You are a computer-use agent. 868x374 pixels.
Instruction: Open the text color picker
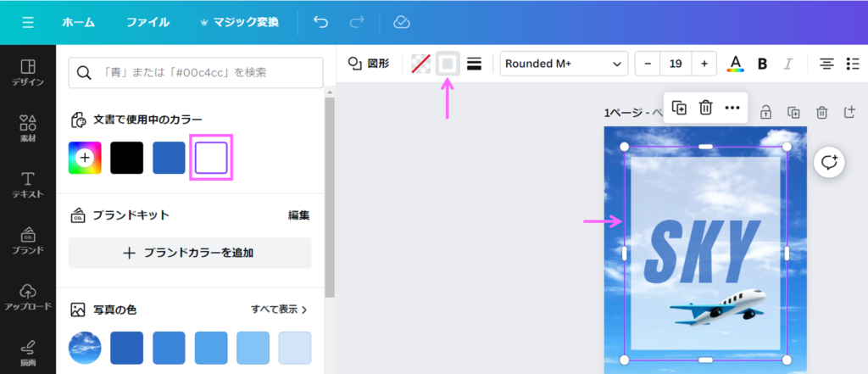735,64
